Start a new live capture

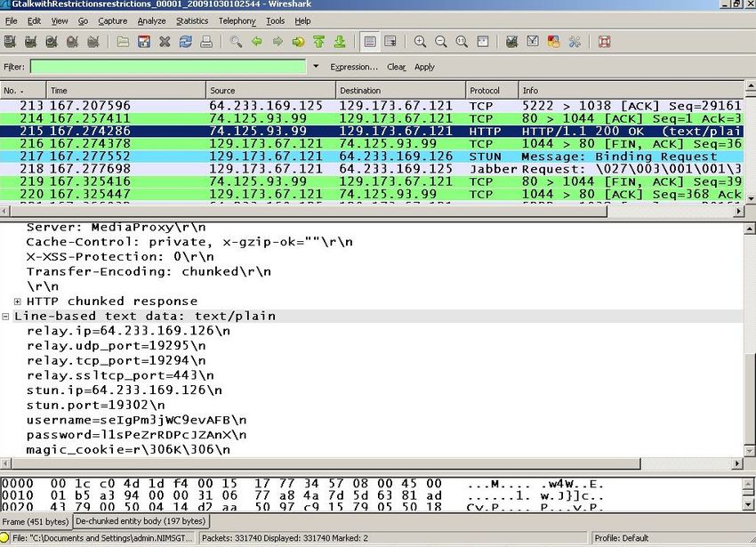coord(52,42)
